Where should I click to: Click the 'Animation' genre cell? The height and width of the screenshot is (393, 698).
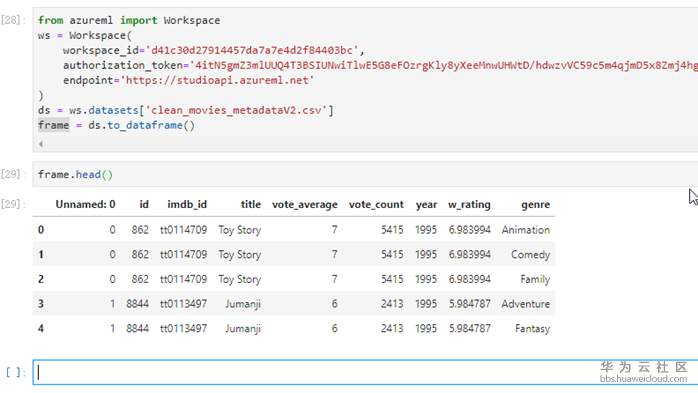coord(526,230)
